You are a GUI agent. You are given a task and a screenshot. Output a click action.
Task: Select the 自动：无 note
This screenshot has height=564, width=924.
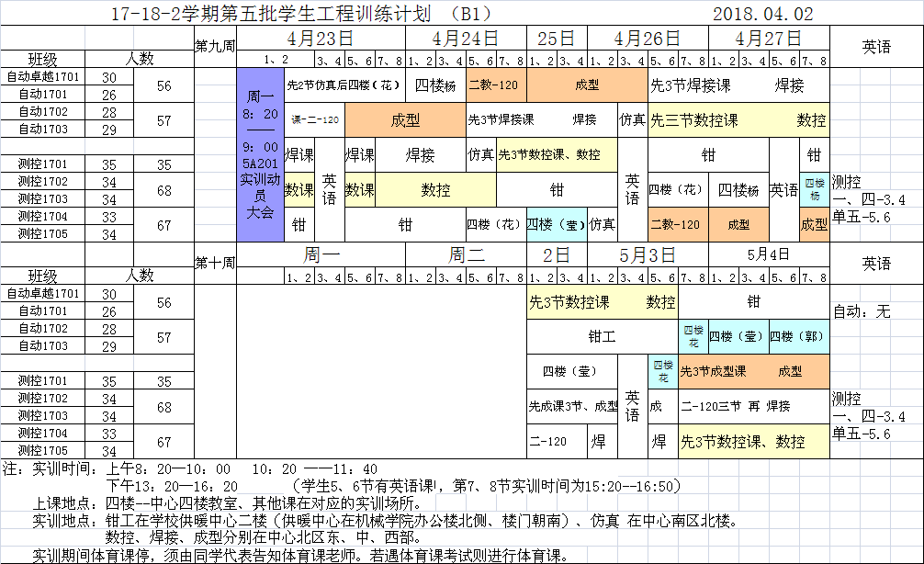(862, 311)
